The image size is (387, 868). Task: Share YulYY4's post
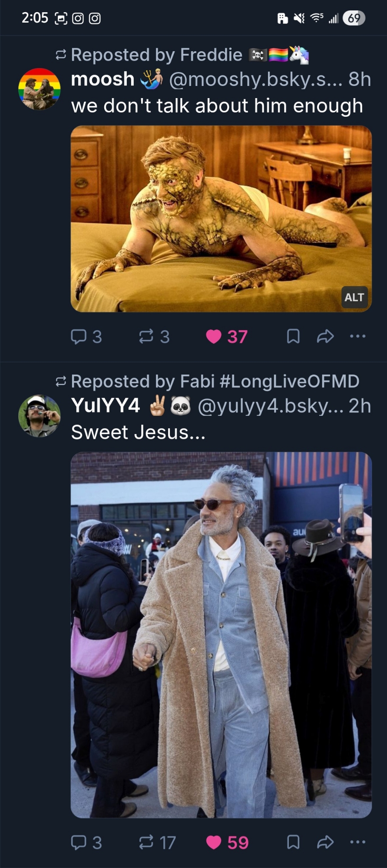(325, 842)
